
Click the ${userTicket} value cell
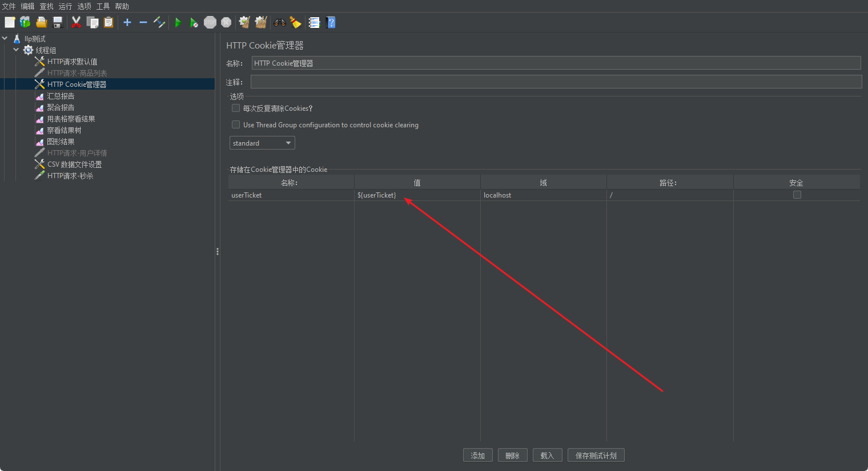(x=417, y=195)
